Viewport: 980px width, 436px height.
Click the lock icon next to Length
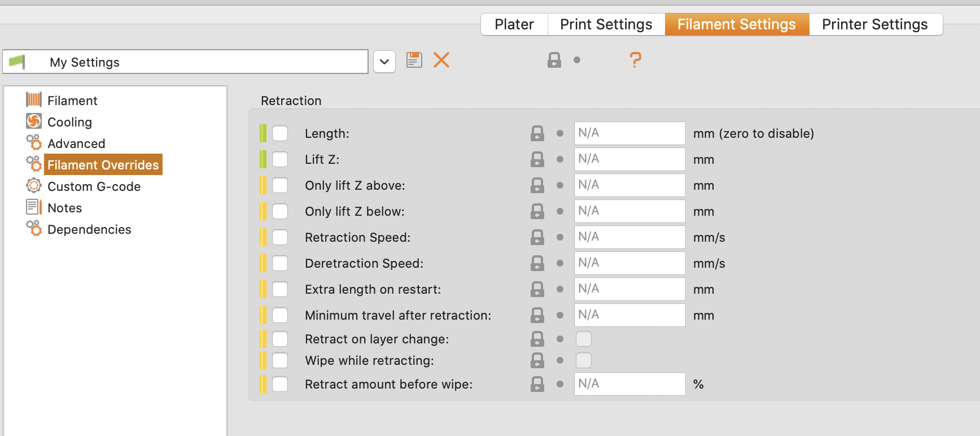(537, 133)
